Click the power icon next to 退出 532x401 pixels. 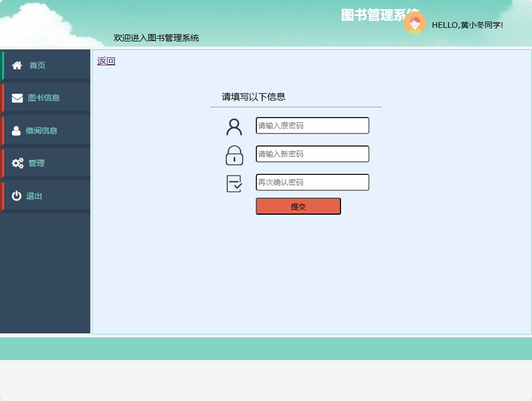tap(17, 195)
